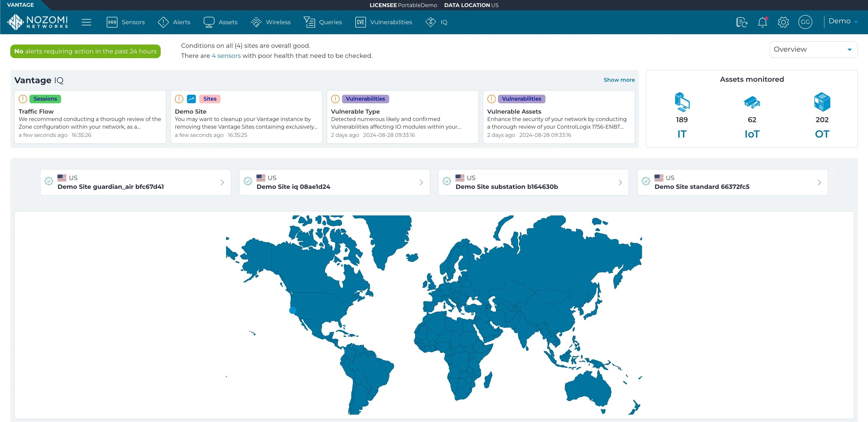This screenshot has height=422, width=868.
Task: Click the Alerts diamond icon
Action: pos(163,22)
